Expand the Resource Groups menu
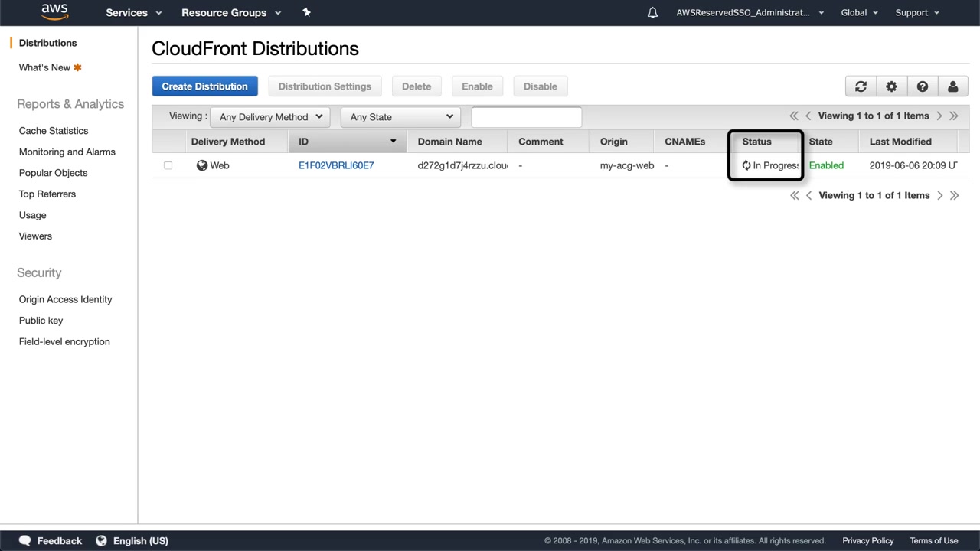The width and height of the screenshot is (980, 551). [231, 12]
